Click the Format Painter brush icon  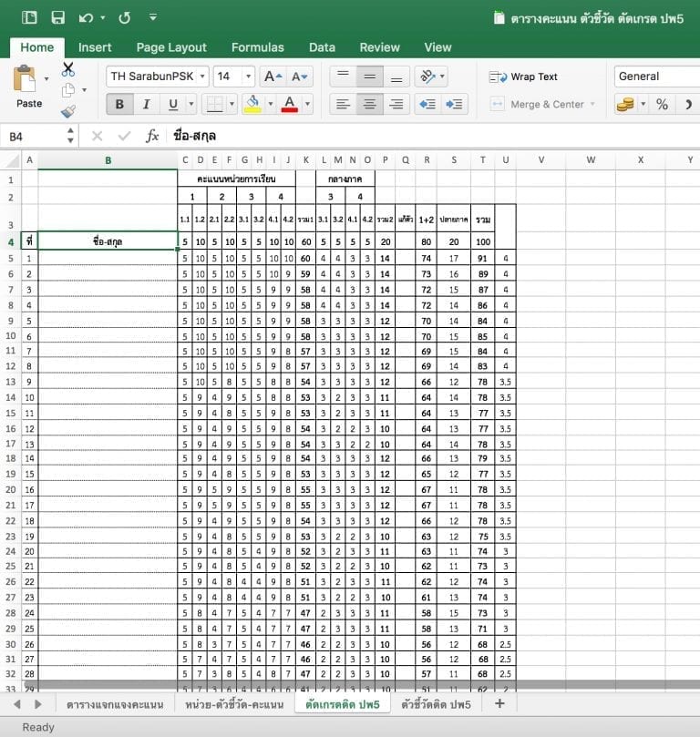pyautogui.click(x=68, y=111)
